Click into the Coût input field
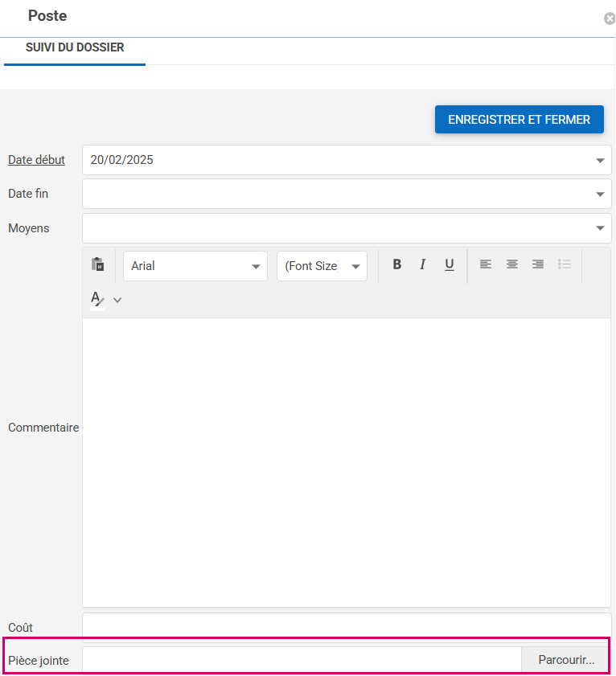This screenshot has height=676, width=616. (x=346, y=627)
